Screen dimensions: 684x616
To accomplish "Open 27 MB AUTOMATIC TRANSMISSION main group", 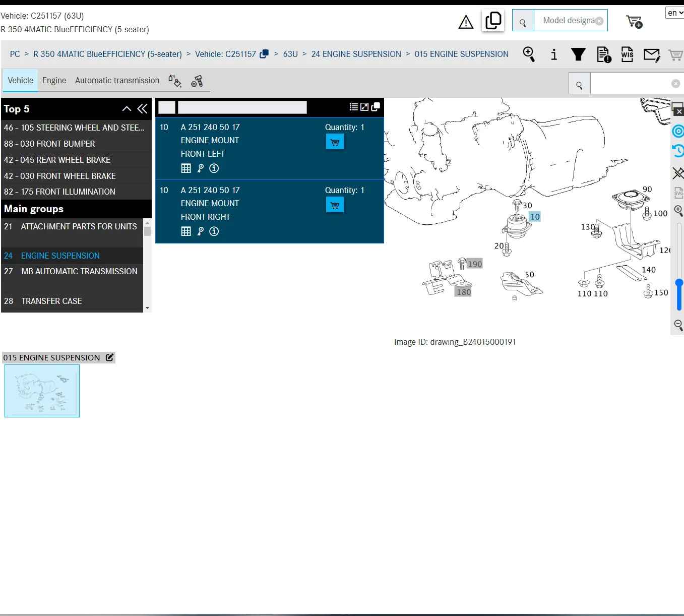I will tap(79, 271).
